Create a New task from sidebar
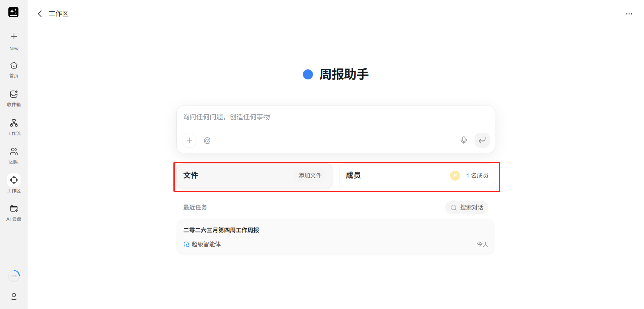The width and height of the screenshot is (644, 309). [x=14, y=41]
